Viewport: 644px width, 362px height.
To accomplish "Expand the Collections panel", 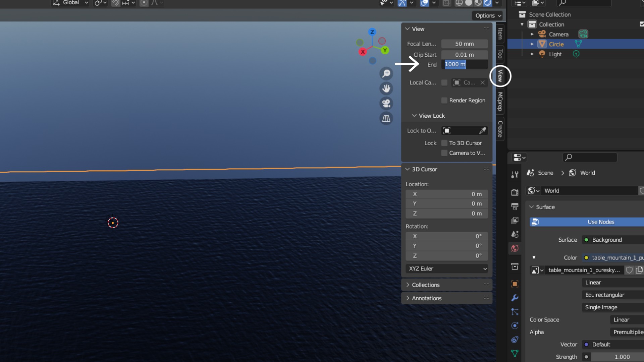I will tap(425, 285).
